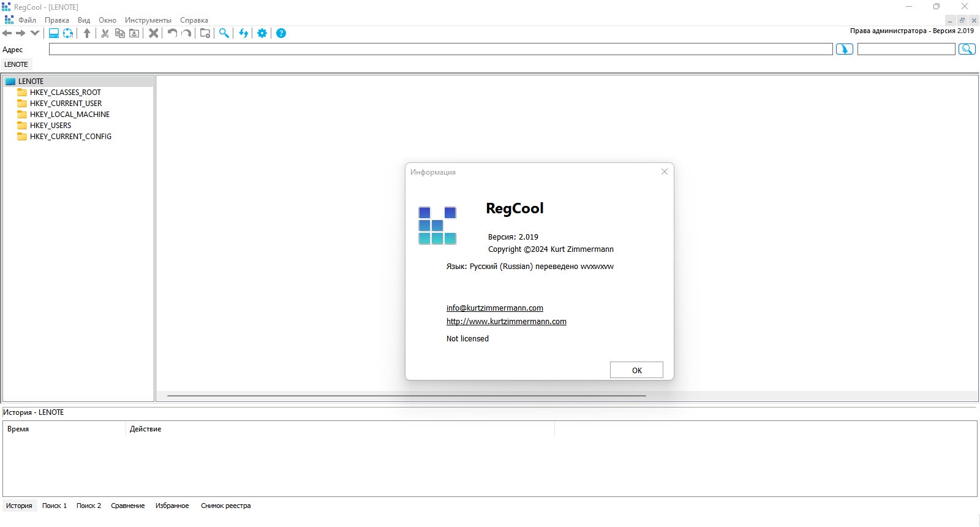Go up one level with the up arrow
Image resolution: width=980 pixels, height=527 pixels.
87,33
